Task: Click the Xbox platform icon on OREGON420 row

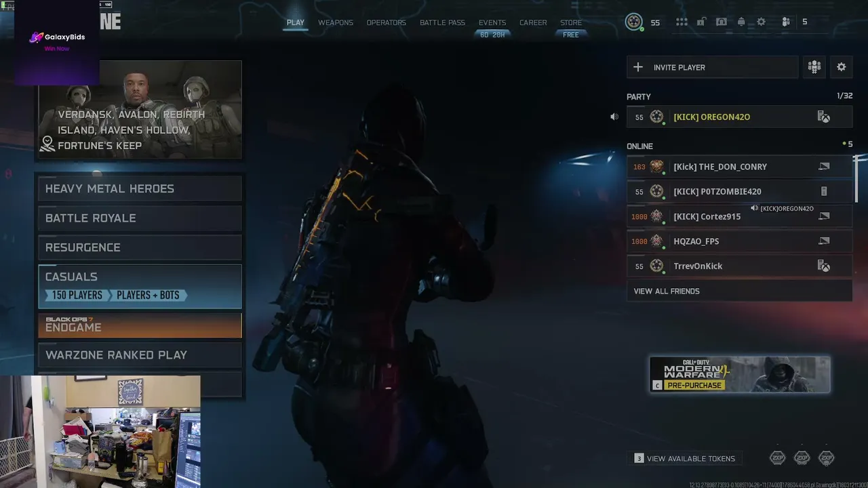Action: 824,117
